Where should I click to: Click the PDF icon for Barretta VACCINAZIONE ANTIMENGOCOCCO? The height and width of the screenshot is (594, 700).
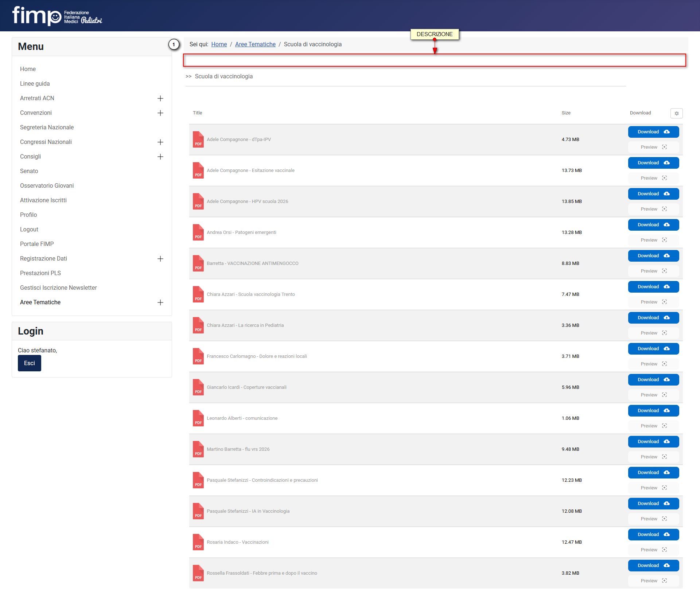point(198,263)
